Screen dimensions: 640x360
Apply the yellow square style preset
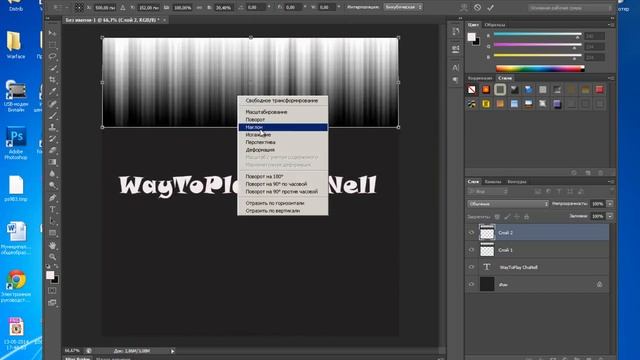(x=486, y=104)
